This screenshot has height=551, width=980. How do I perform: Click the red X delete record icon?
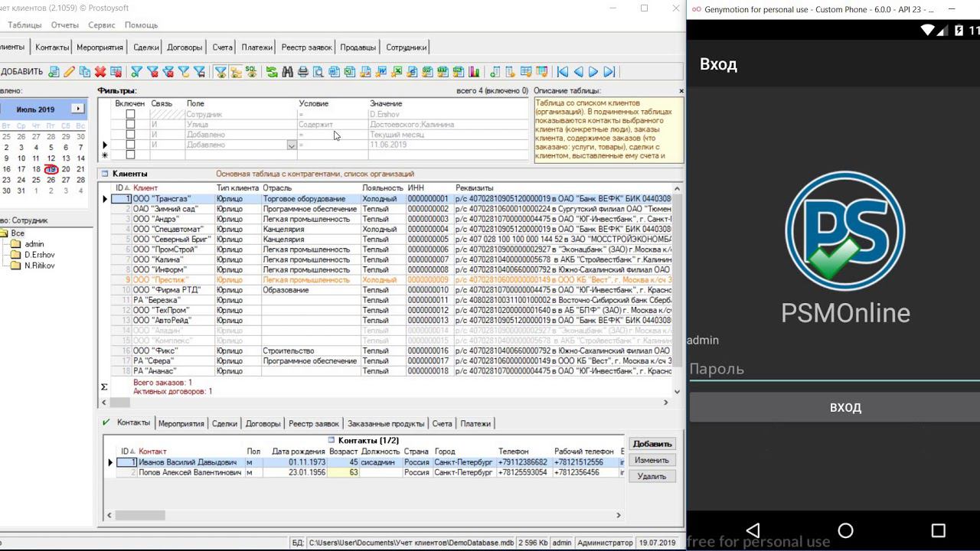(x=100, y=72)
